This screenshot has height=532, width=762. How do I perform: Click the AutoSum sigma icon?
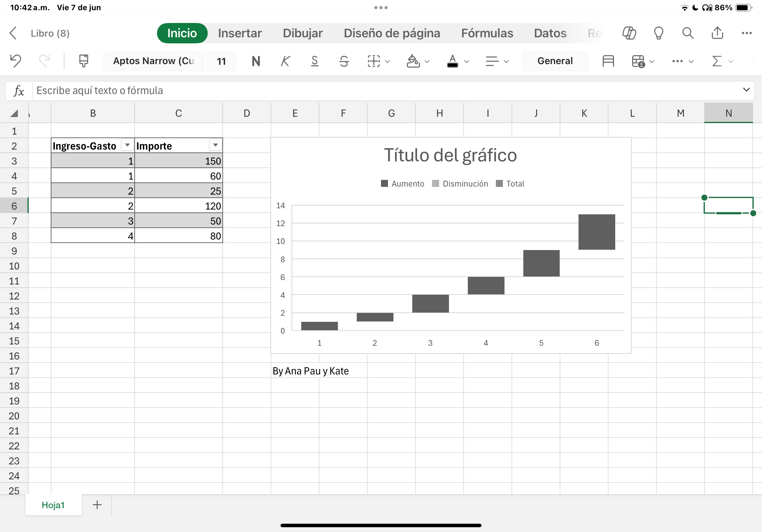coord(717,61)
